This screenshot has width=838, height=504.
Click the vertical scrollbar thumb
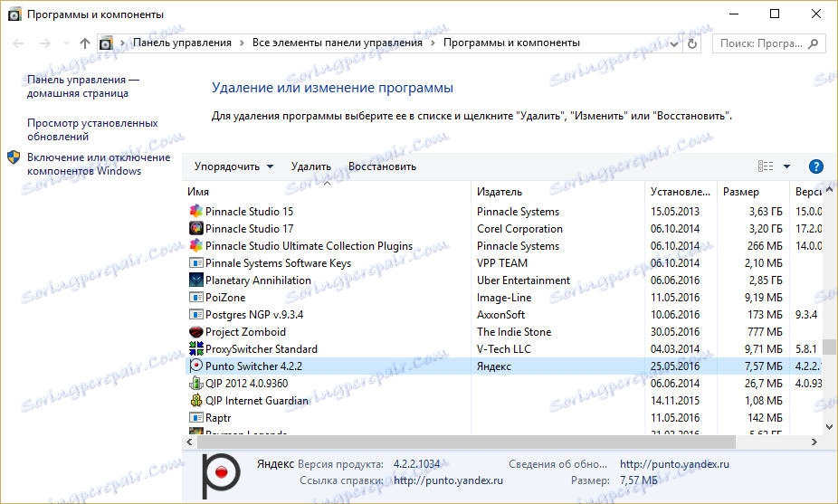[x=829, y=347]
